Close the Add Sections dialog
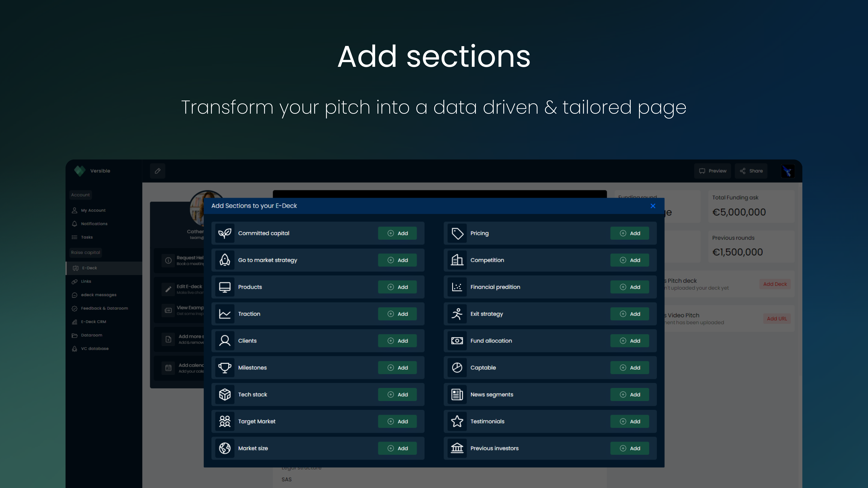Screen dimensions: 868x488 (653, 206)
